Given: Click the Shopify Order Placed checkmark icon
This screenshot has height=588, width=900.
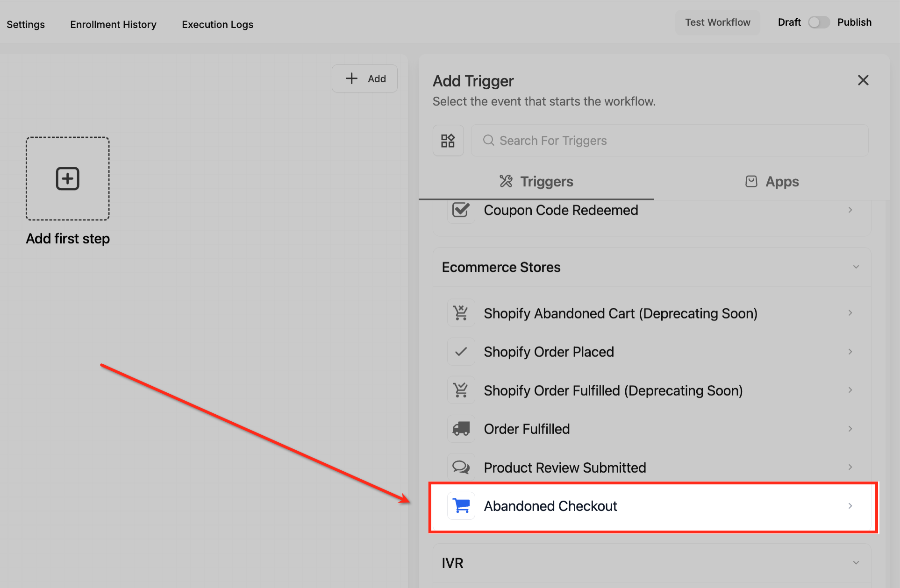Looking at the screenshot, I should (x=461, y=352).
